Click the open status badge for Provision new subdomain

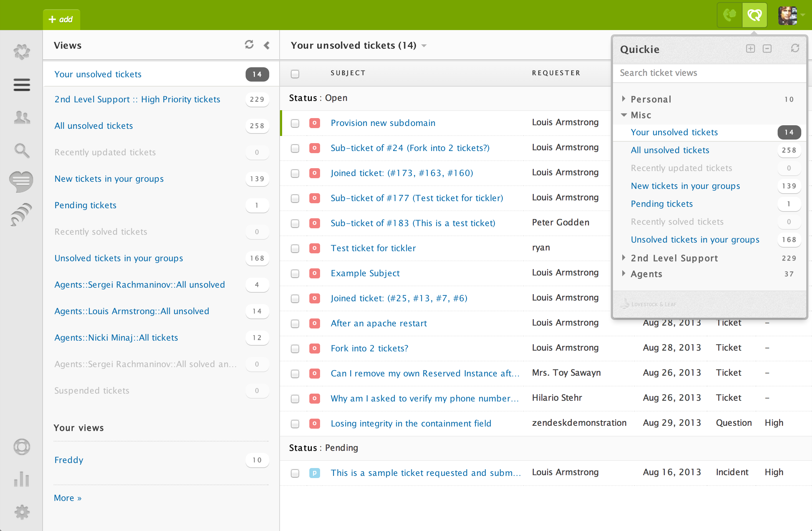(x=314, y=123)
